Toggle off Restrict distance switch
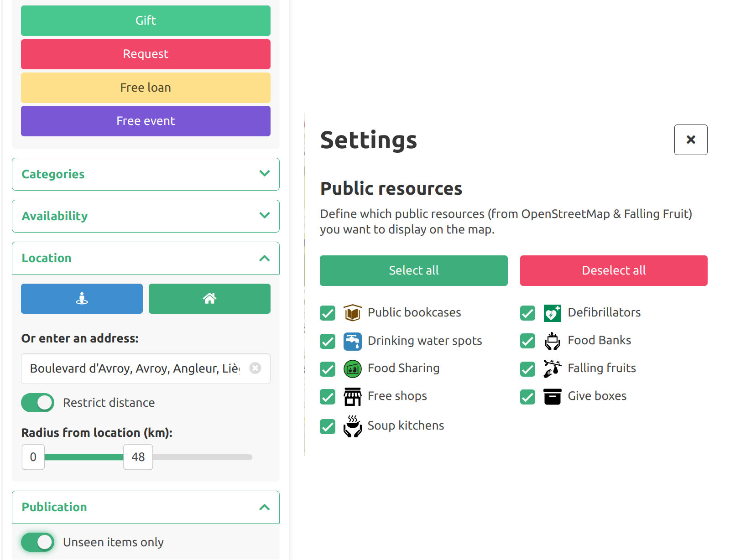This screenshot has height=560, width=730. [x=37, y=403]
